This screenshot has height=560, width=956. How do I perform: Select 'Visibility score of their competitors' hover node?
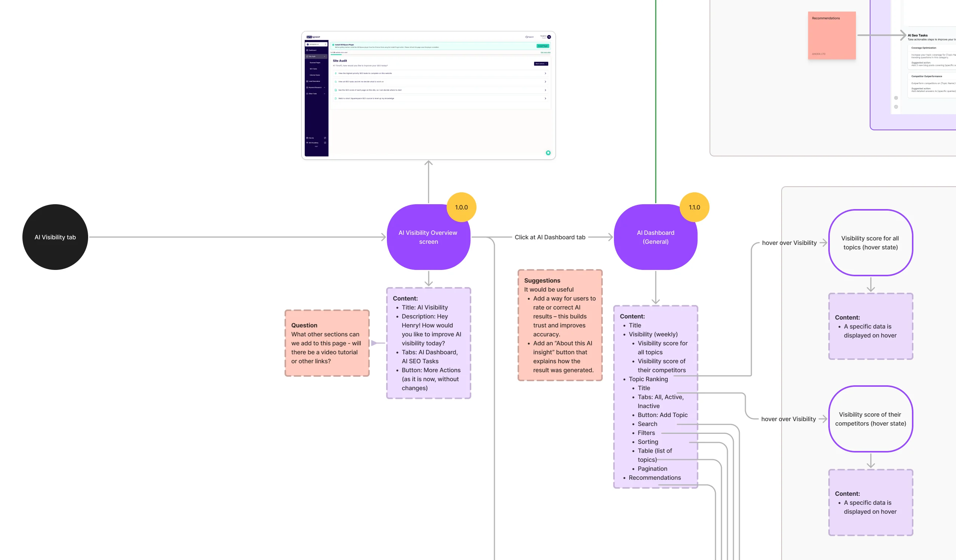(870, 419)
